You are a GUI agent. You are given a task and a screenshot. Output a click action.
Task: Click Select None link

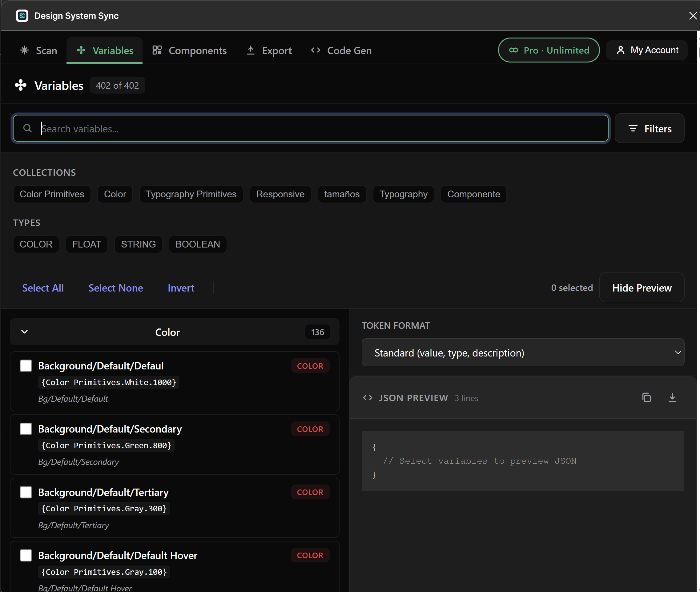(x=116, y=288)
